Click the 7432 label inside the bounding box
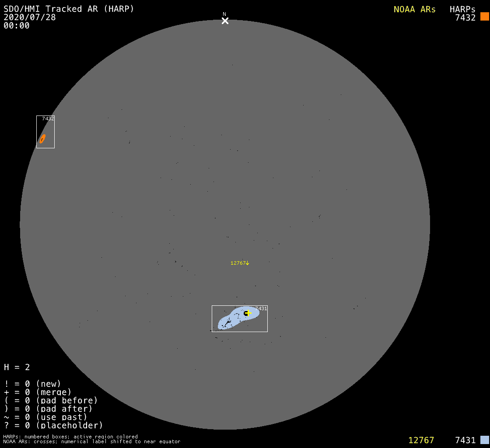Screen dimensions: 490x448 tap(48, 119)
